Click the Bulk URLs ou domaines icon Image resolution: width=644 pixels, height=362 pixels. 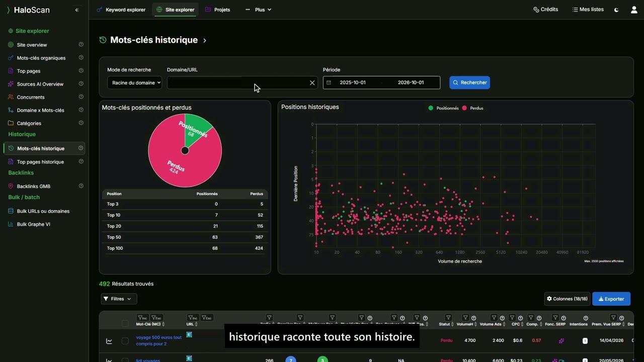pyautogui.click(x=11, y=211)
